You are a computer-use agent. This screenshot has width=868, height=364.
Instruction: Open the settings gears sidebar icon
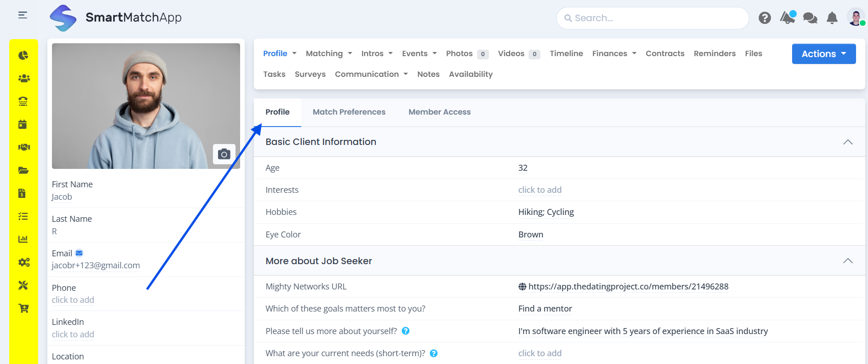(x=23, y=262)
